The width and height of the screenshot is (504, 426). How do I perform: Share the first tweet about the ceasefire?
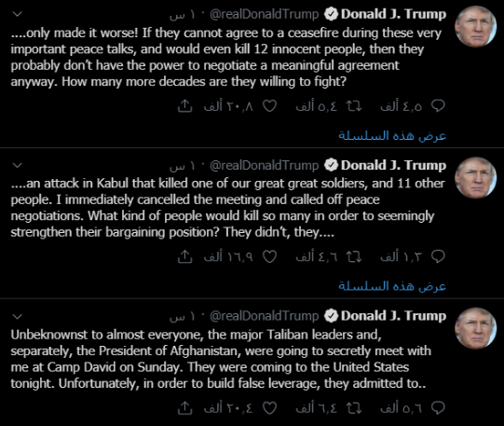coord(184,105)
